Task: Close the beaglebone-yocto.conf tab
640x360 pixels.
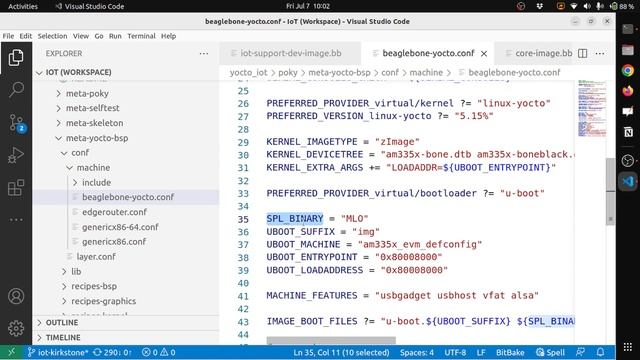Action: (x=484, y=53)
